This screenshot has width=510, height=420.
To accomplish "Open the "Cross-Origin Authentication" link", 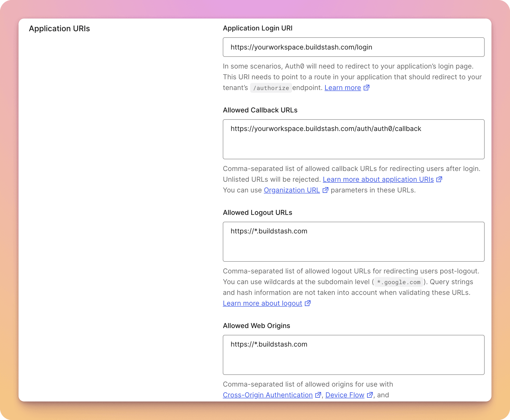I will 267,395.
